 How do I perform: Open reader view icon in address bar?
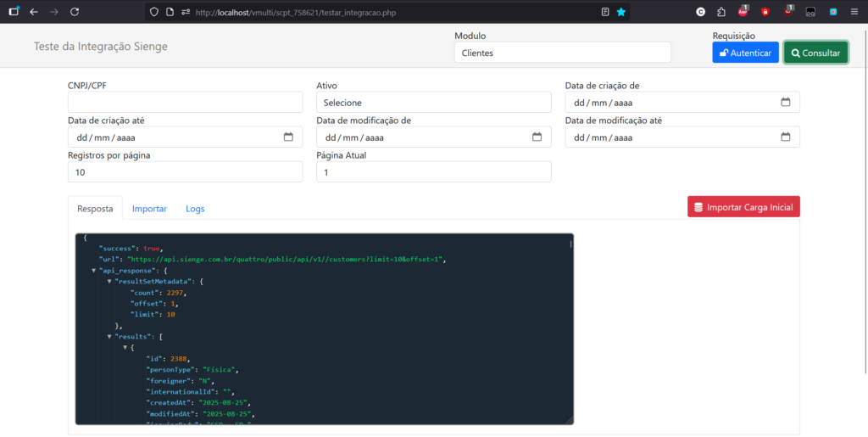coord(604,12)
